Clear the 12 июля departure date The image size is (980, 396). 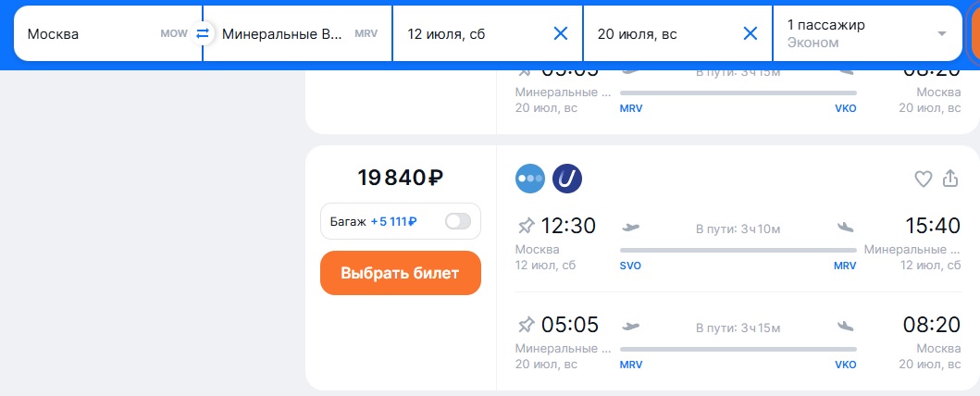(x=560, y=34)
